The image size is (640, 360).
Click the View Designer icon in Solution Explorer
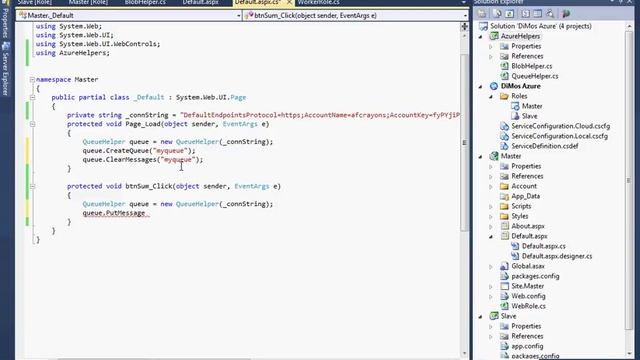pyautogui.click(x=538, y=14)
